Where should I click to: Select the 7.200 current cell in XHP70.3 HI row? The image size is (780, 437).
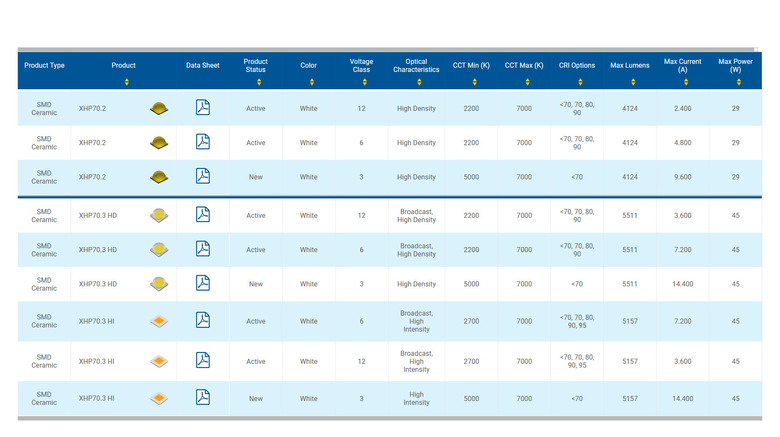pyautogui.click(x=682, y=321)
